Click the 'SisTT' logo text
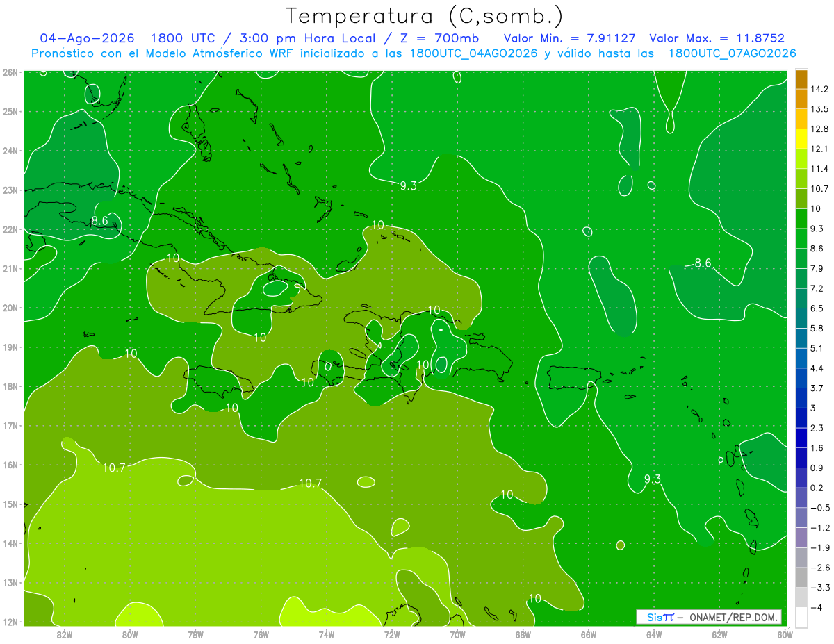The height and width of the screenshot is (644, 834). pos(660,617)
